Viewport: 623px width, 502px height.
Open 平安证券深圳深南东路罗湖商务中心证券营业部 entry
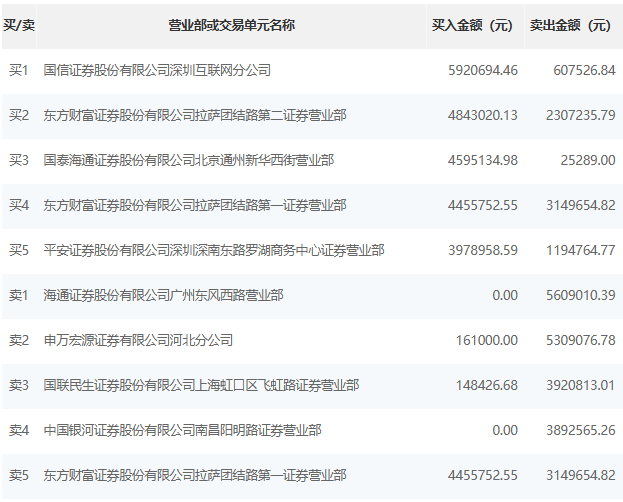point(214,250)
